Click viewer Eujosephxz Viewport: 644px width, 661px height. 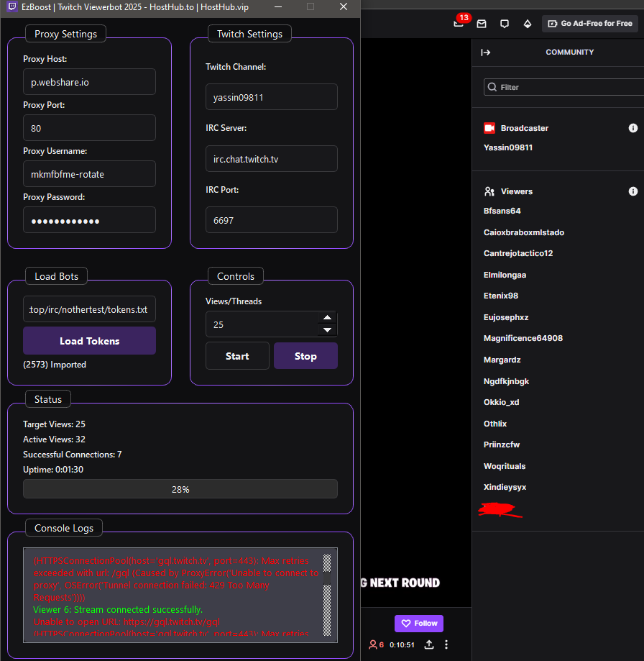(x=506, y=317)
